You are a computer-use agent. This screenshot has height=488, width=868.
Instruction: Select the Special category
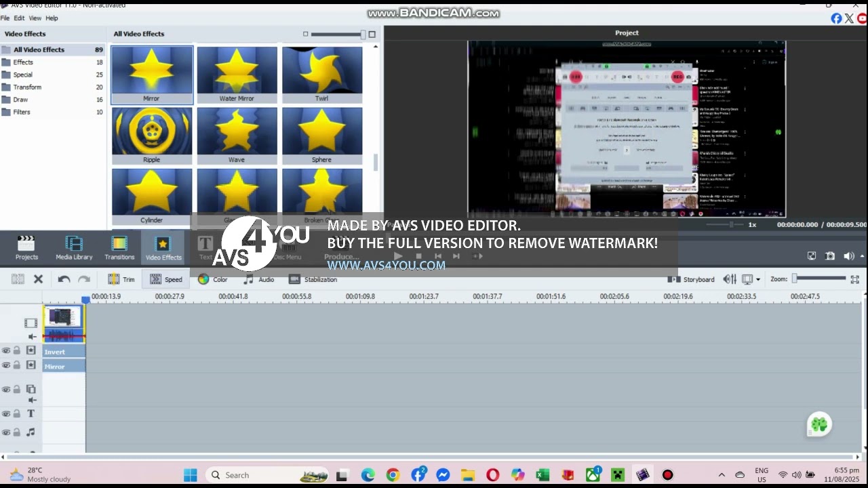[52, 75]
